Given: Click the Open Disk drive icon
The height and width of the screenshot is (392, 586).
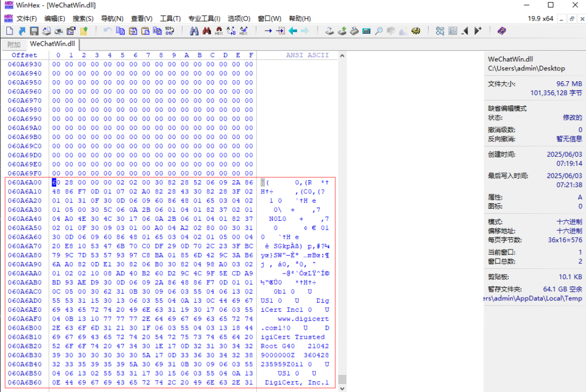Looking at the screenshot, I should tap(329, 31).
